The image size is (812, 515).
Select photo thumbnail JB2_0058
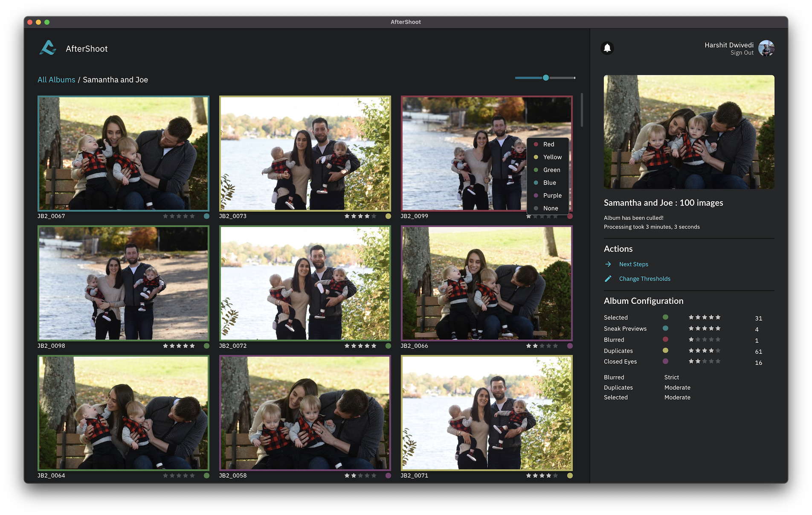305,413
